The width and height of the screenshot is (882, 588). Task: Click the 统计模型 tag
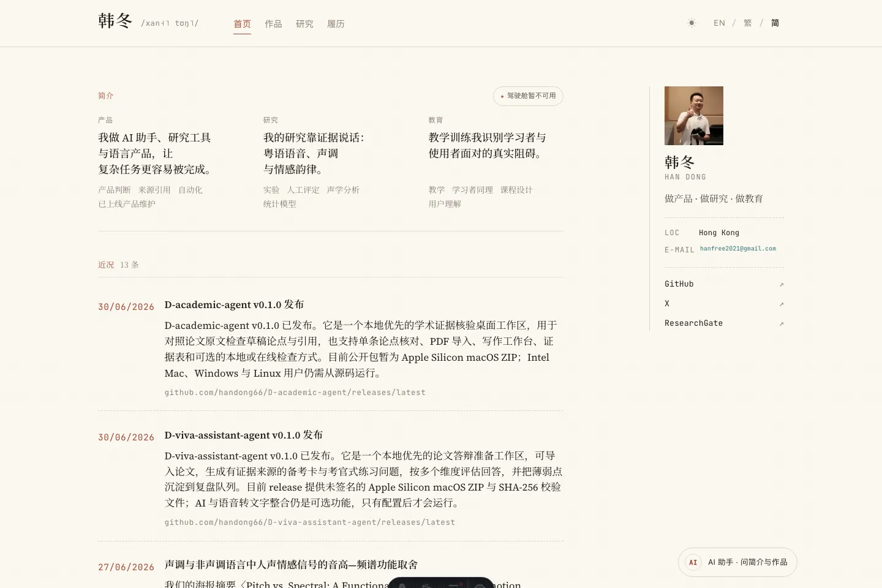tap(280, 204)
